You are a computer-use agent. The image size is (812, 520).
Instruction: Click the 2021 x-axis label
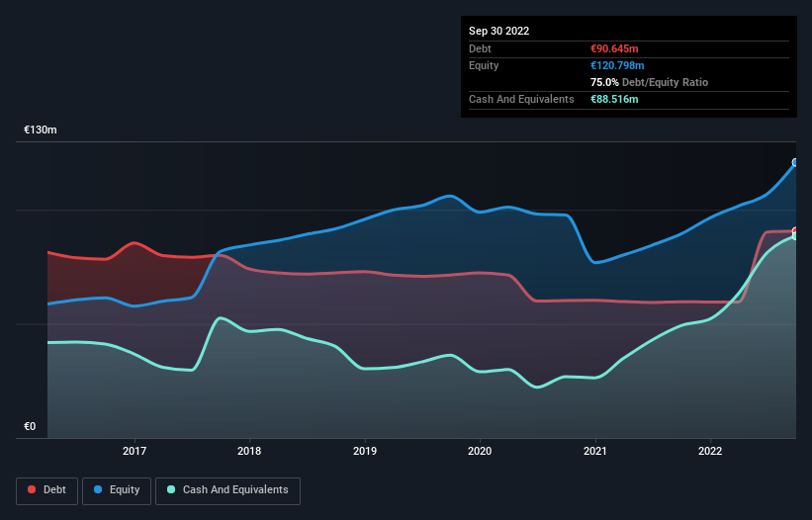coord(595,451)
